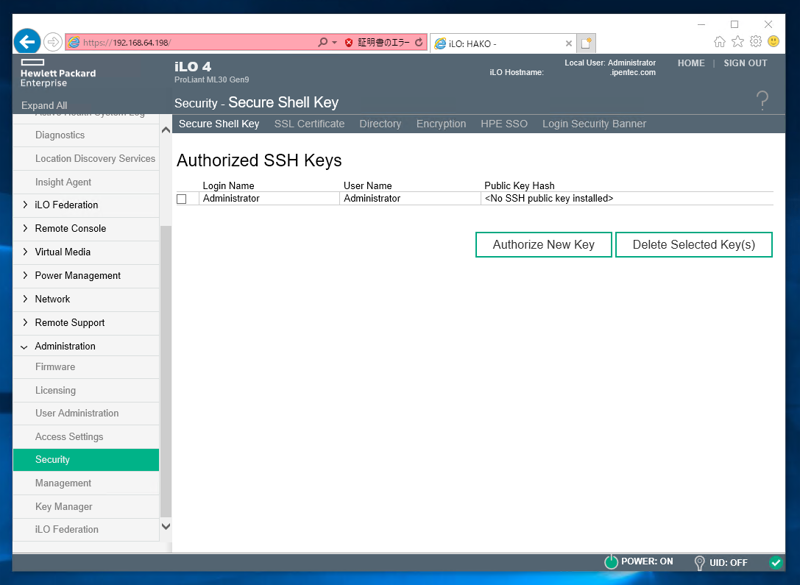Switch to the SSL Certificate tab
The width and height of the screenshot is (800, 585).
tap(309, 124)
